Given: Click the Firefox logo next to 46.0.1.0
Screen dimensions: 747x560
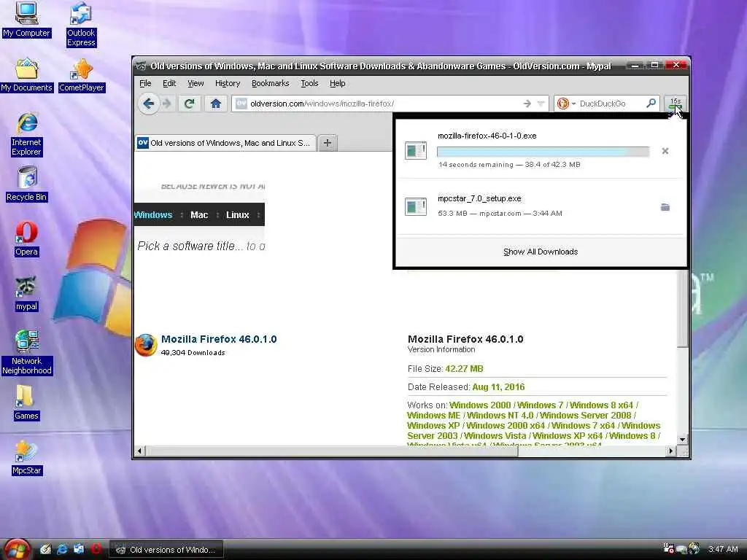Looking at the screenshot, I should 146,345.
